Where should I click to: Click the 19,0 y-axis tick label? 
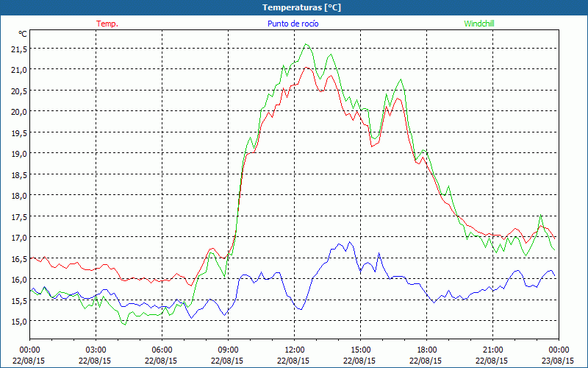click(x=18, y=154)
